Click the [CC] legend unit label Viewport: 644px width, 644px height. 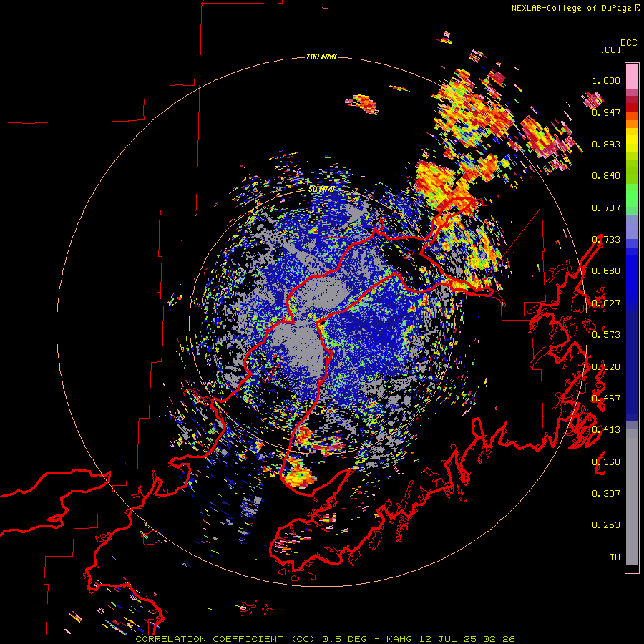pyautogui.click(x=610, y=49)
